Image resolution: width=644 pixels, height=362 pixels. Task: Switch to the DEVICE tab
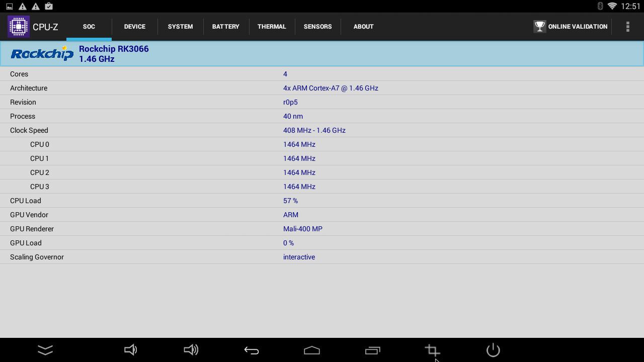coord(135,27)
